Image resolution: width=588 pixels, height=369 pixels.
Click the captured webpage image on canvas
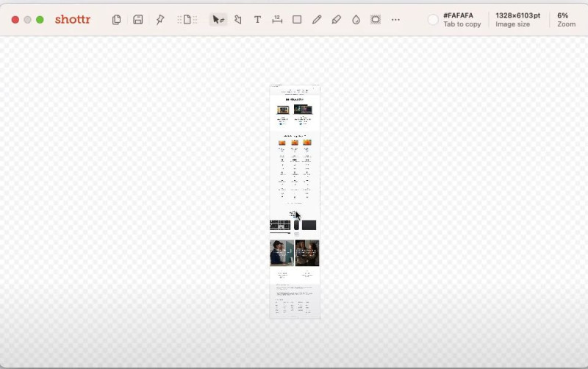(x=295, y=202)
